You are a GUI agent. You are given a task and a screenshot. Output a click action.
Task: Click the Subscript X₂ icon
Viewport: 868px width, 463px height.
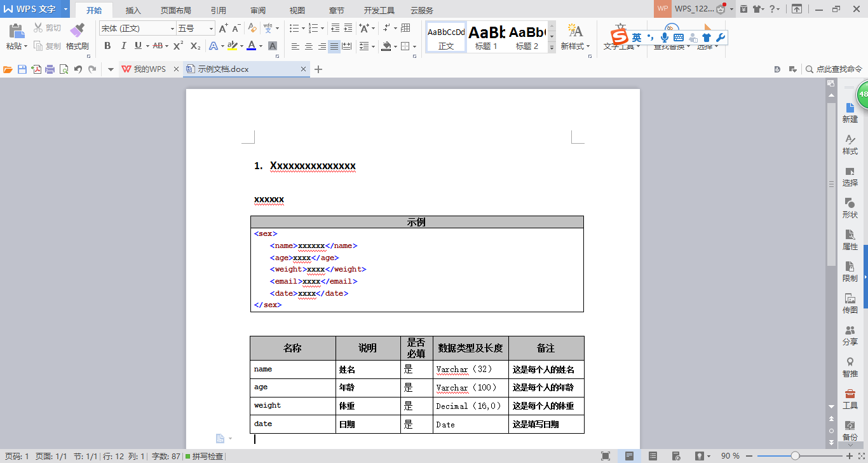pos(196,46)
